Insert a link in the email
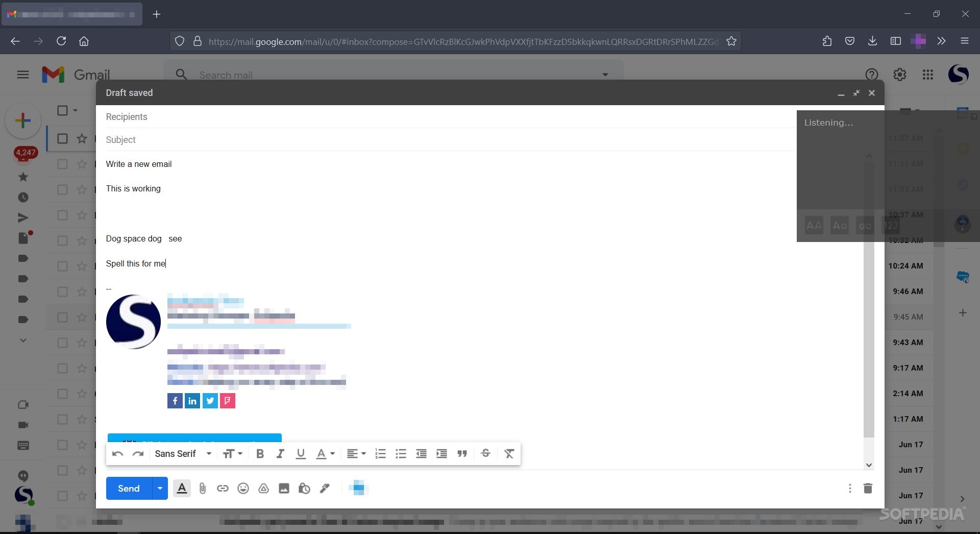 (x=223, y=489)
